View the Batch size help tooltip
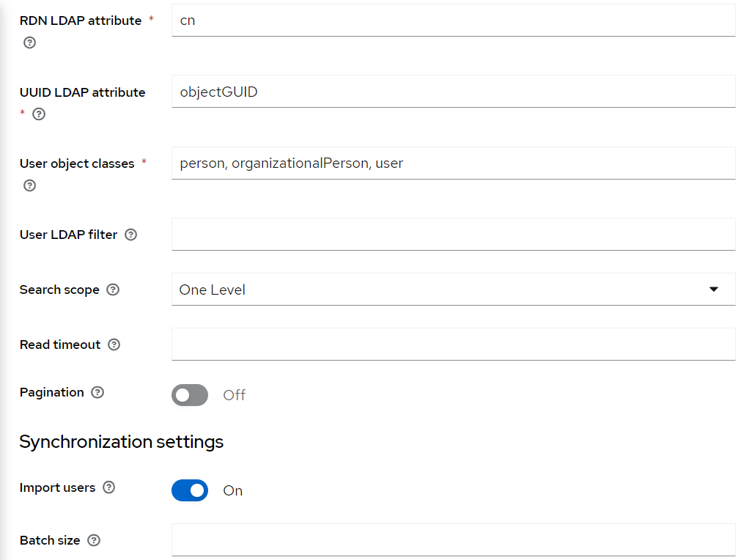This screenshot has height=560, width=749. point(93,540)
